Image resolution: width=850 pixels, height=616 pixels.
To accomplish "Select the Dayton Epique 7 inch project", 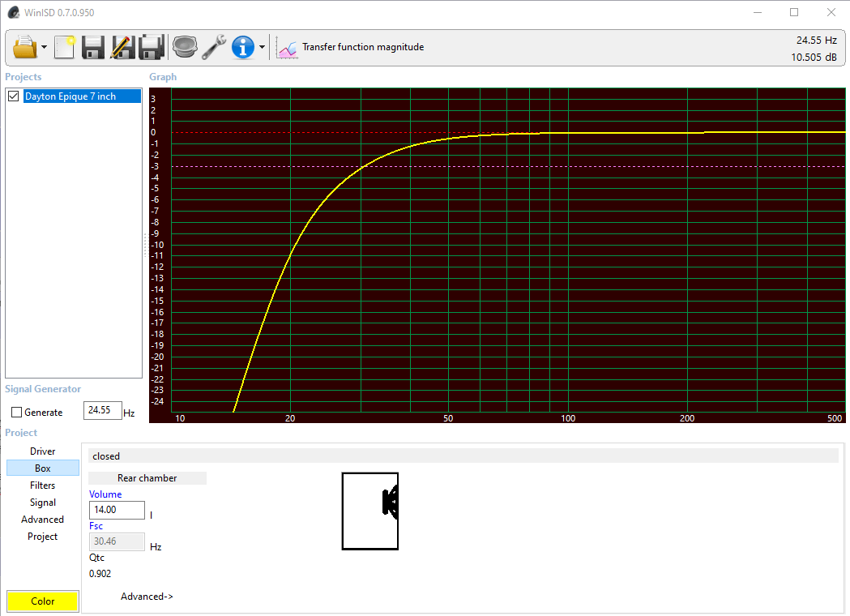I will [x=82, y=96].
